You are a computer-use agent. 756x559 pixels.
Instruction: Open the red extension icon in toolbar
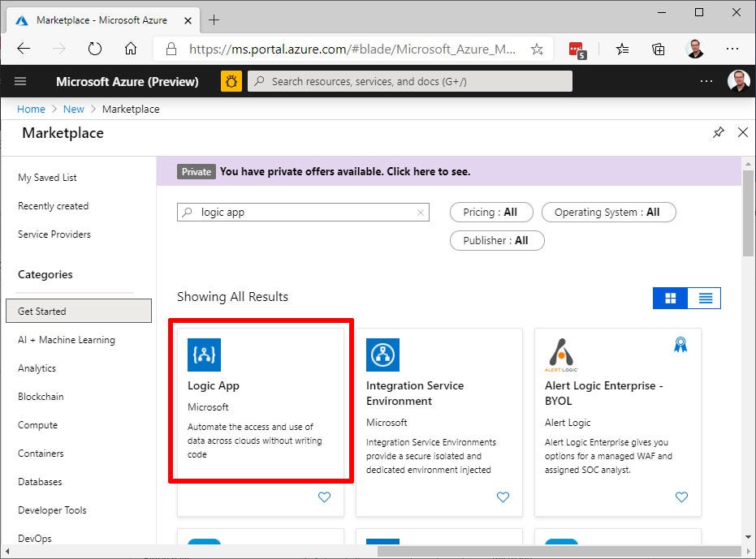(x=577, y=50)
